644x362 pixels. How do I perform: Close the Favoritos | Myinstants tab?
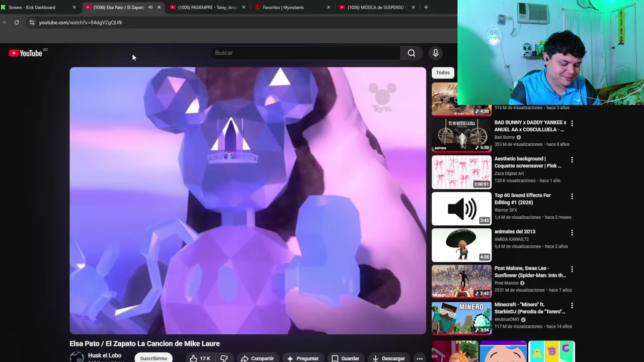[x=329, y=7]
